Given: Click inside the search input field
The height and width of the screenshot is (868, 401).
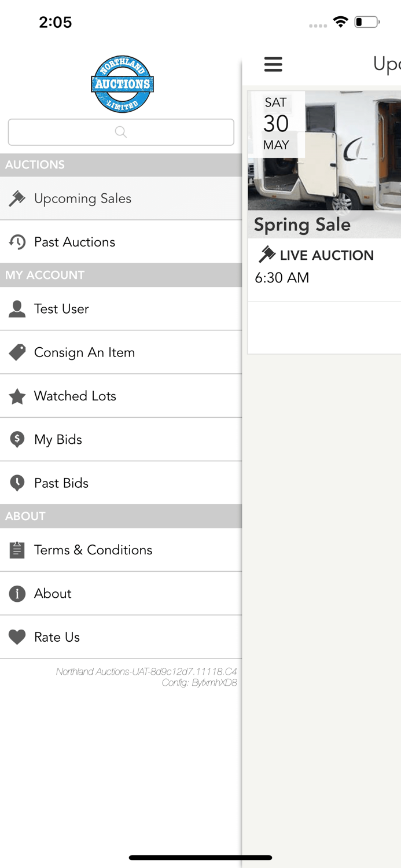Looking at the screenshot, I should pyautogui.click(x=120, y=132).
